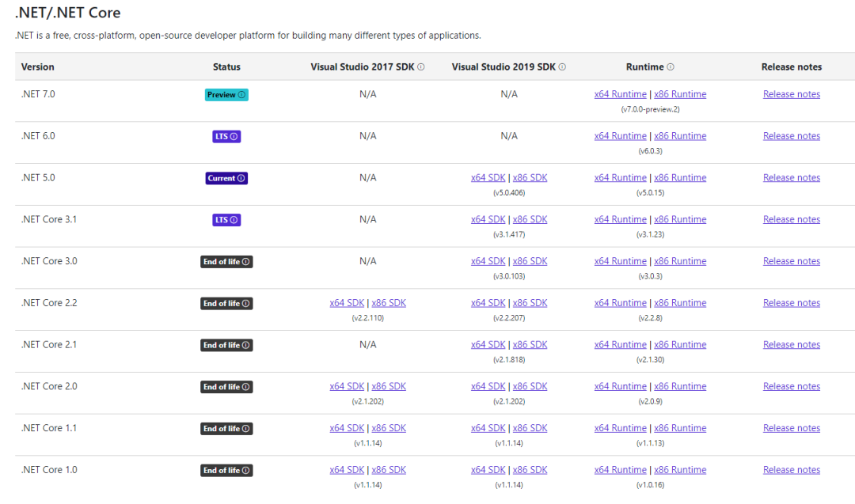Download x64 Runtime for .NET 6.0
The height and width of the screenshot is (504, 855).
[x=621, y=136]
